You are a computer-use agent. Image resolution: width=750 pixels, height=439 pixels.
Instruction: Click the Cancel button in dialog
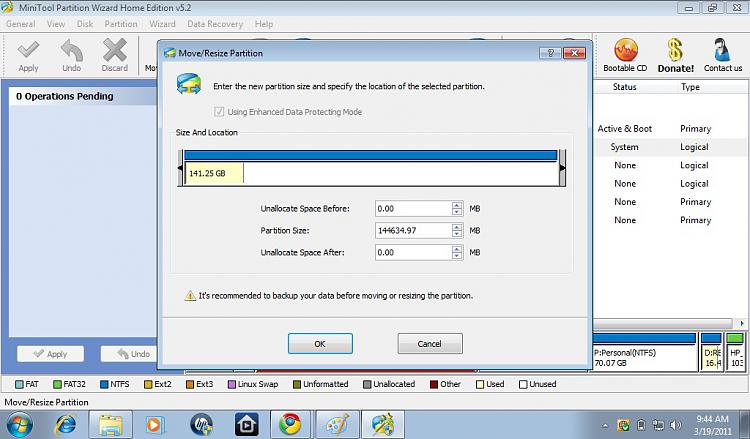(430, 344)
